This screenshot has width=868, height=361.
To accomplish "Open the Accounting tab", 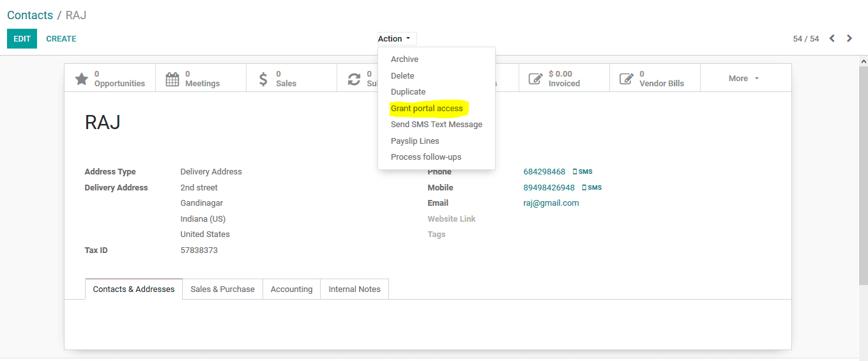I will 291,289.
